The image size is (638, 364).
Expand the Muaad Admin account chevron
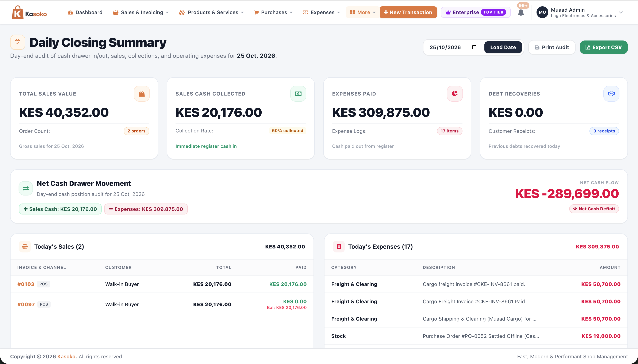(621, 12)
